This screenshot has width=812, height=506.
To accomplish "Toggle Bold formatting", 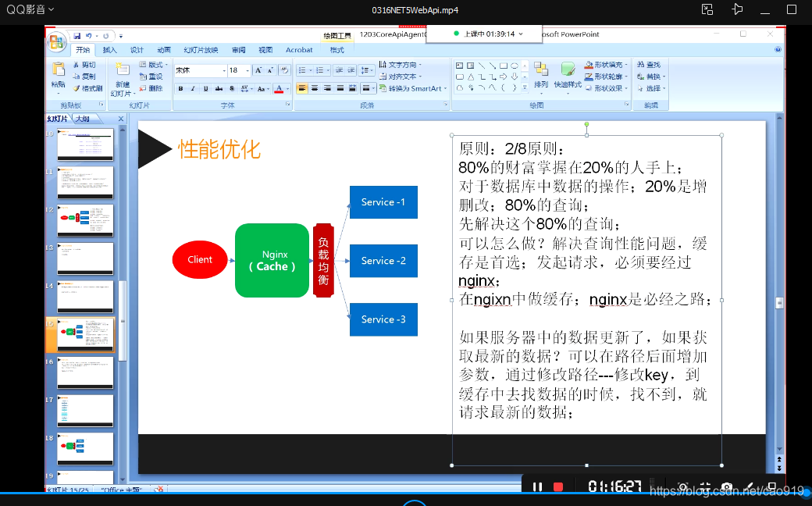I will click(180, 88).
